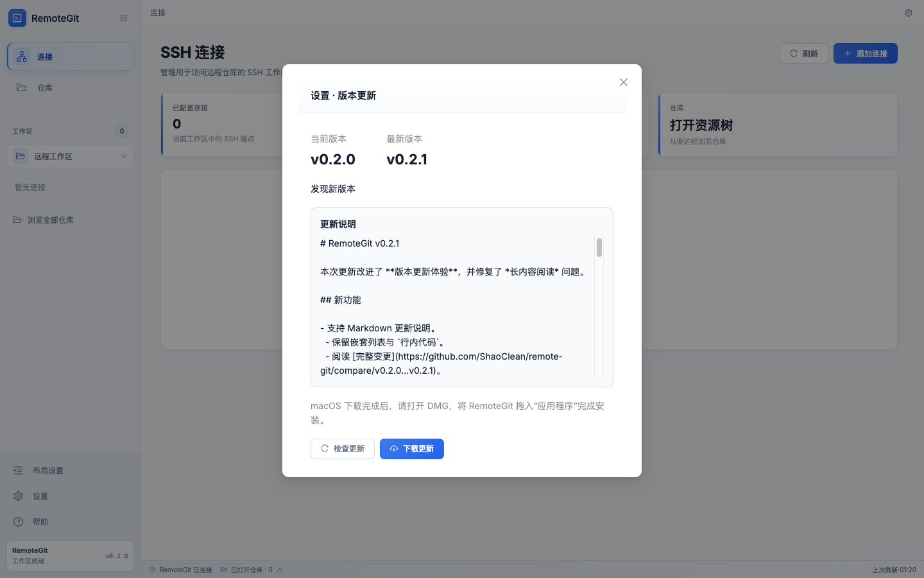Viewport: 924px width, 578px height.
Task: Click the 检查更新 button
Action: [343, 449]
